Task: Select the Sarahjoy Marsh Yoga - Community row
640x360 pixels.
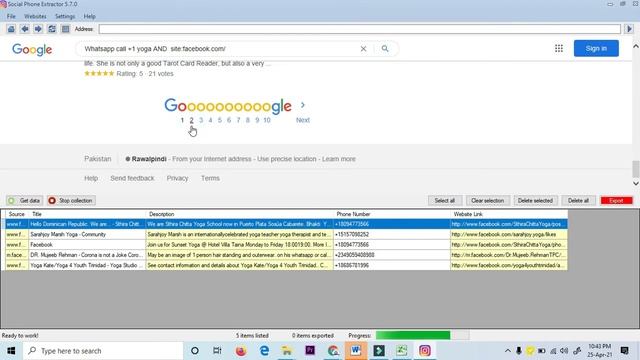Action: click(x=286, y=234)
